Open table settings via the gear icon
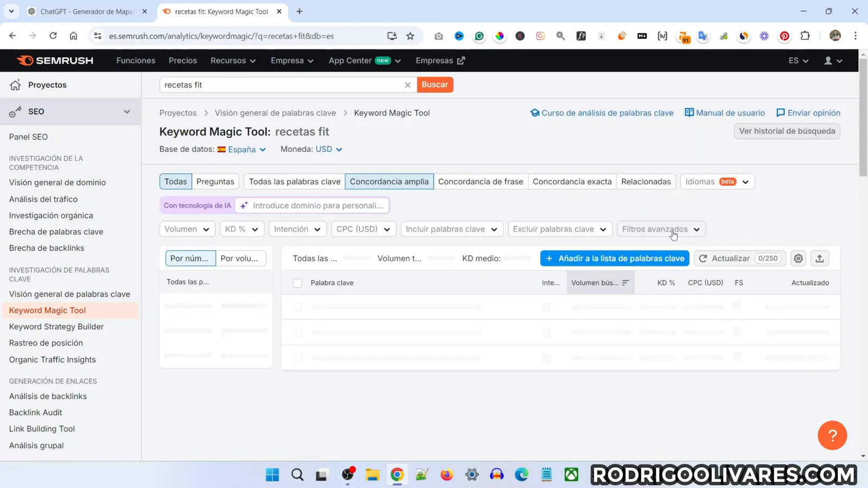This screenshot has height=488, width=868. pos(797,259)
